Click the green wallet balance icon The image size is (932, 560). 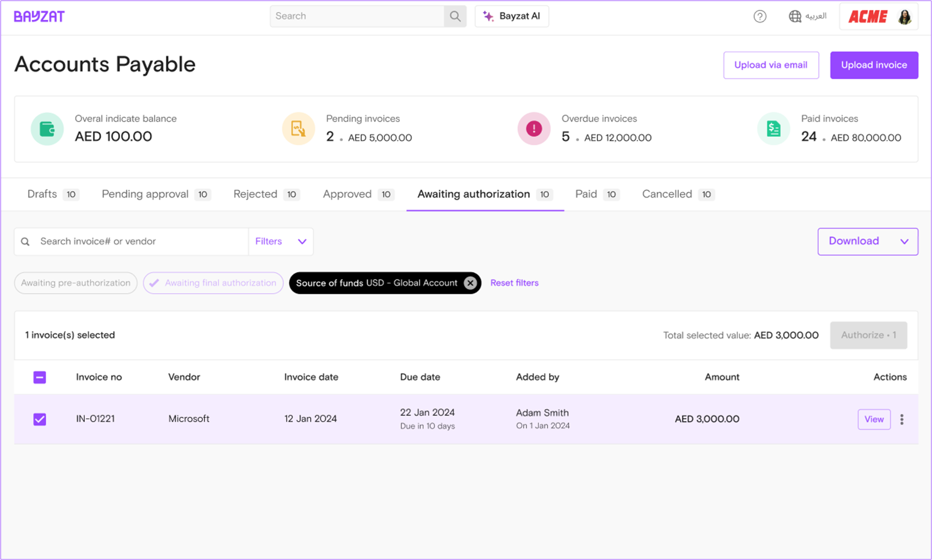pyautogui.click(x=47, y=129)
